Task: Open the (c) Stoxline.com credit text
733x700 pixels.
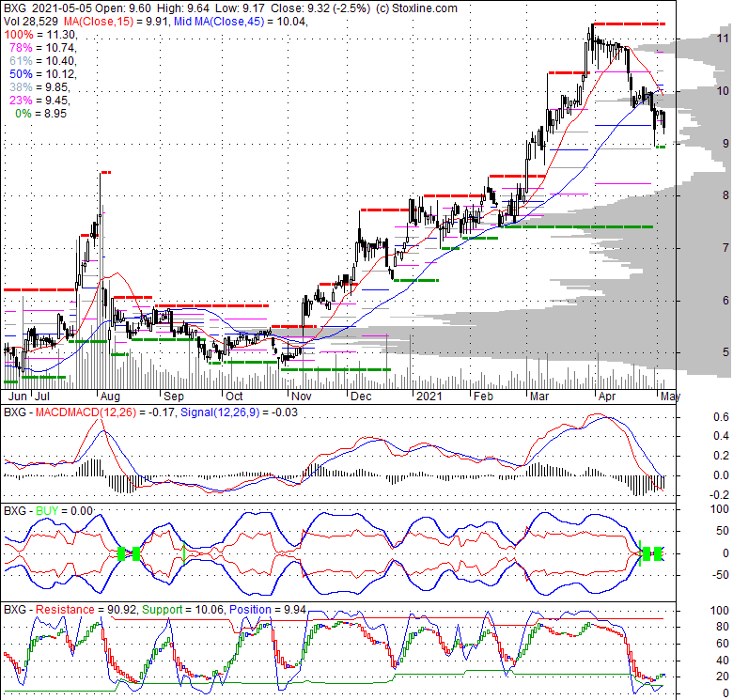Action: [x=417, y=8]
